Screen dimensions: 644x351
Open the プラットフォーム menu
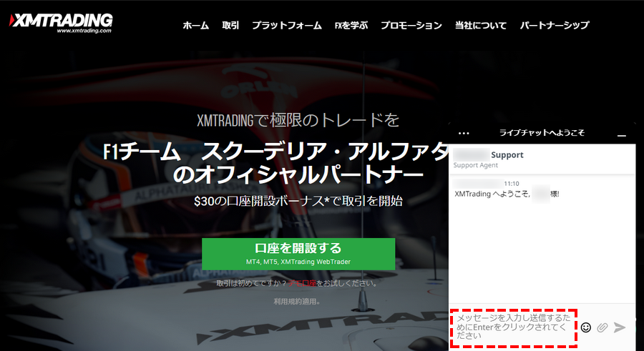pos(287,26)
